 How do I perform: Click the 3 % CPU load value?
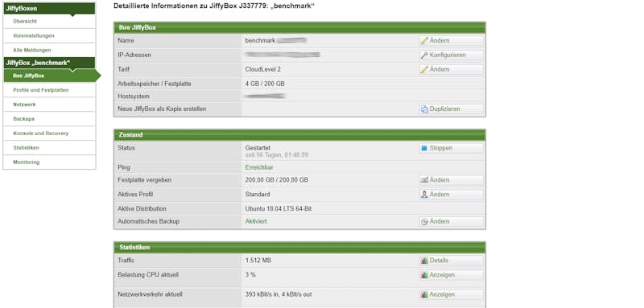250,275
